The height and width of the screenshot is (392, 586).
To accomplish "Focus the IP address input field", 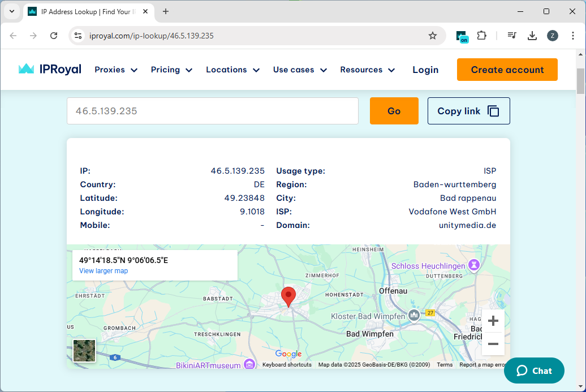I will click(213, 111).
